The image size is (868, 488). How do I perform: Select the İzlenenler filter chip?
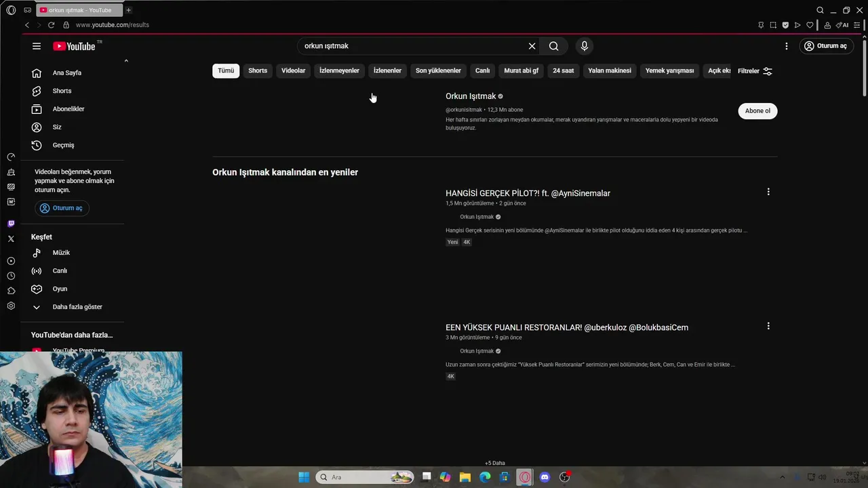(387, 70)
